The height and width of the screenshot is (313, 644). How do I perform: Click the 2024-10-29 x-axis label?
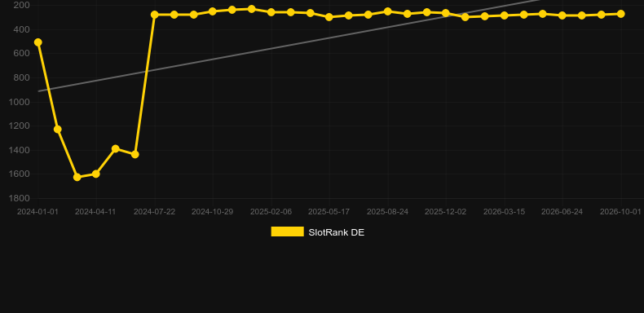pos(212,212)
